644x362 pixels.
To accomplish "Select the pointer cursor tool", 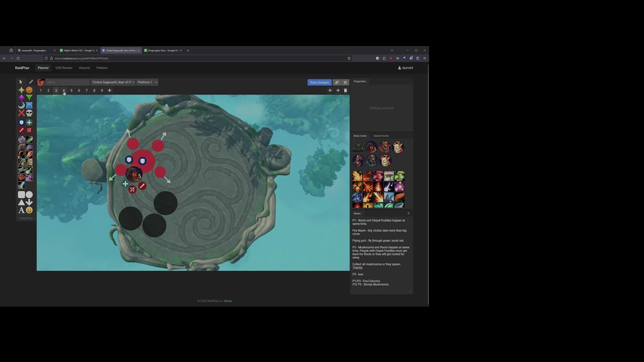I will [x=21, y=82].
